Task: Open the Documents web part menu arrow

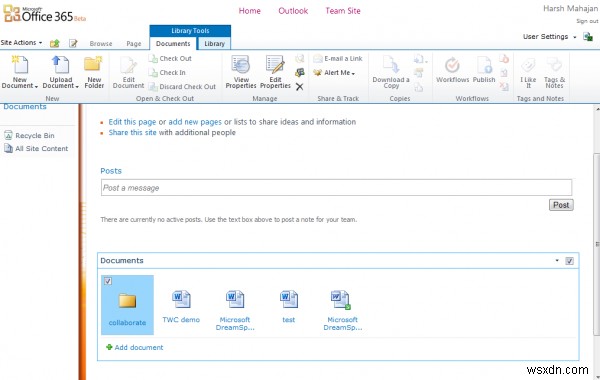Action: [557, 261]
